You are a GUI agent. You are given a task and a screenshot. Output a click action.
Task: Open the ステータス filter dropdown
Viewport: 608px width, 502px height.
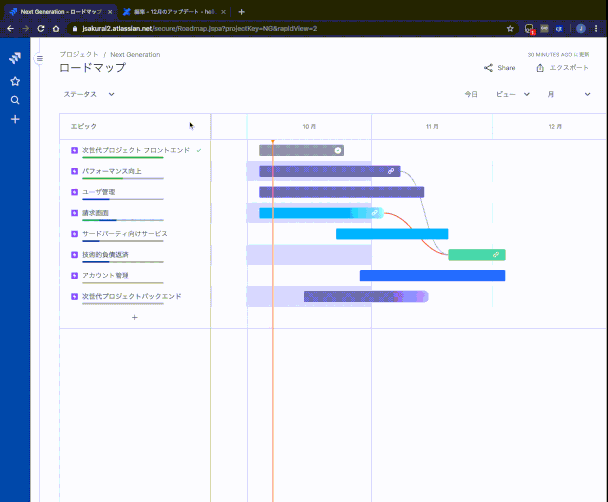[89, 94]
